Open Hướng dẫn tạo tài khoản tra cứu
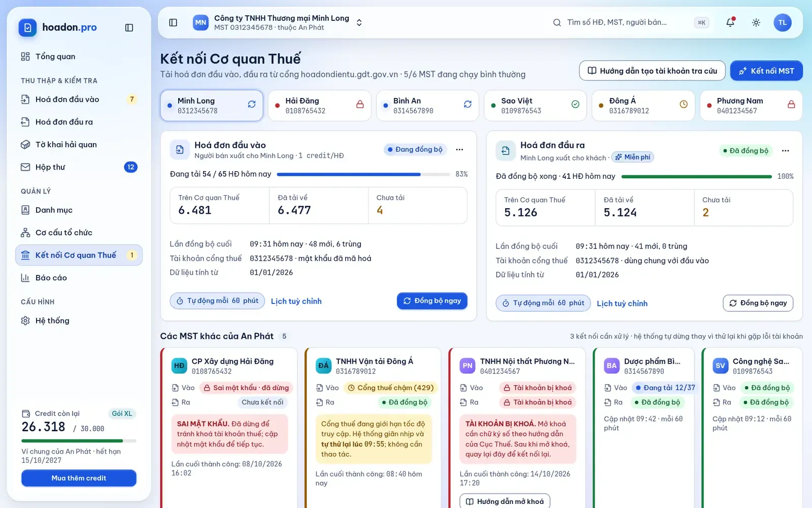Screen dimensions: 812x508 (652, 71)
